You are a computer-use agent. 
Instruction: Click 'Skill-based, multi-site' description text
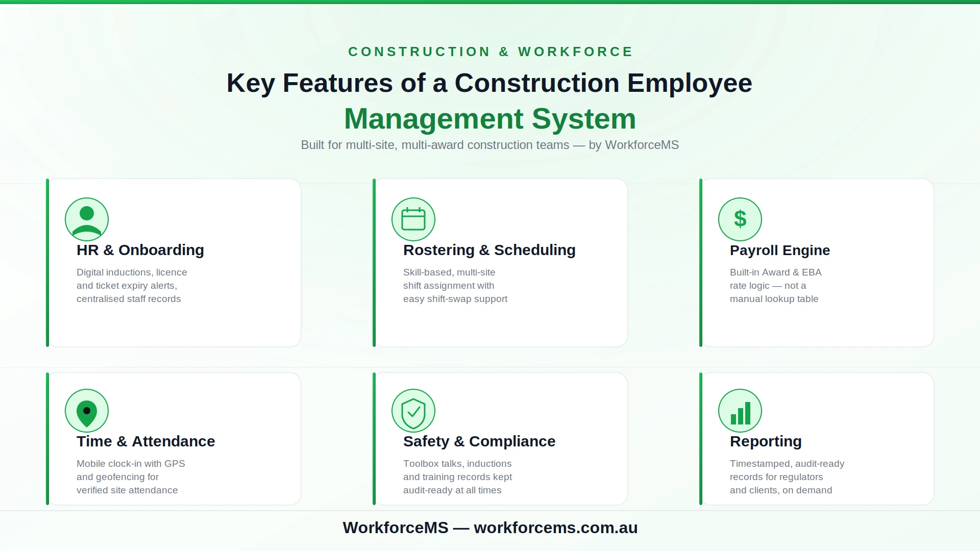(449, 272)
